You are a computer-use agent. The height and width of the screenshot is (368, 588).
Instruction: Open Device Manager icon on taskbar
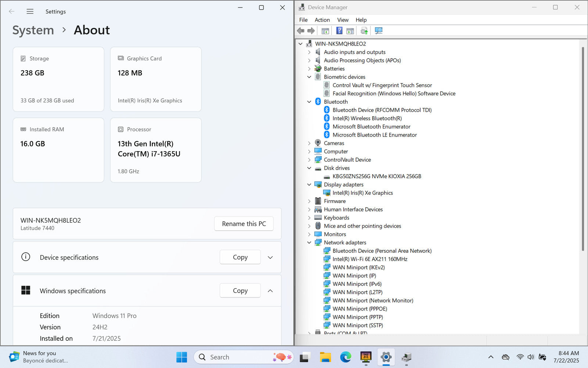pyautogui.click(x=406, y=357)
